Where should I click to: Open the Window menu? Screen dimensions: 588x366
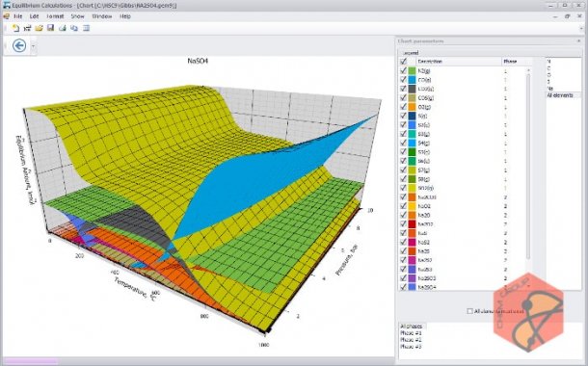click(x=101, y=16)
